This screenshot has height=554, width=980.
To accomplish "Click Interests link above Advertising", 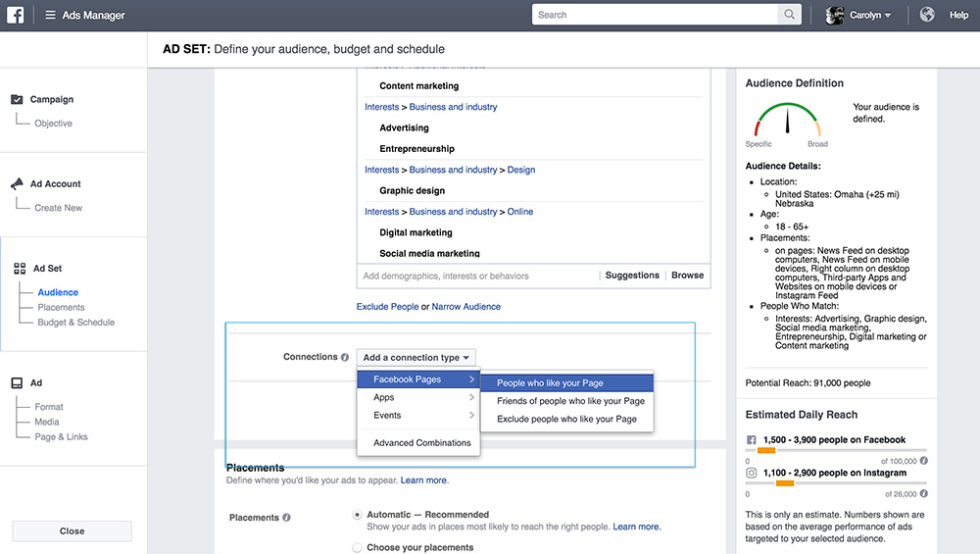I will click(381, 107).
